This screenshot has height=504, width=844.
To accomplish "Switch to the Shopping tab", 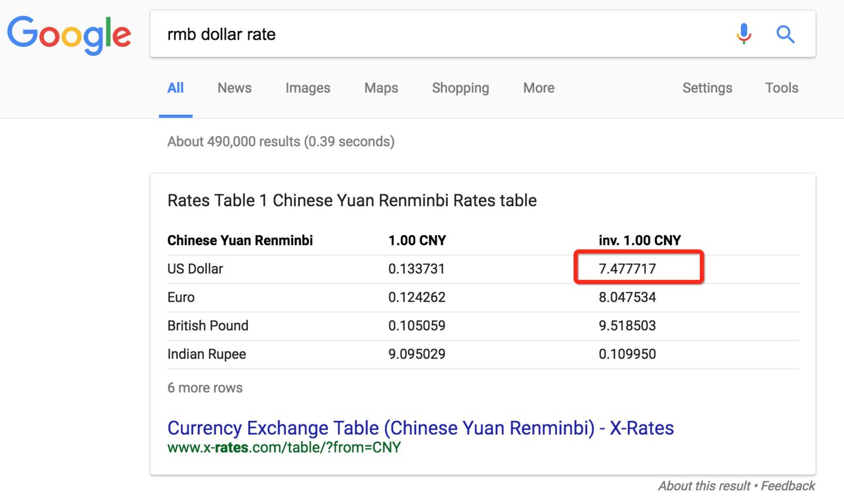I will click(x=460, y=88).
